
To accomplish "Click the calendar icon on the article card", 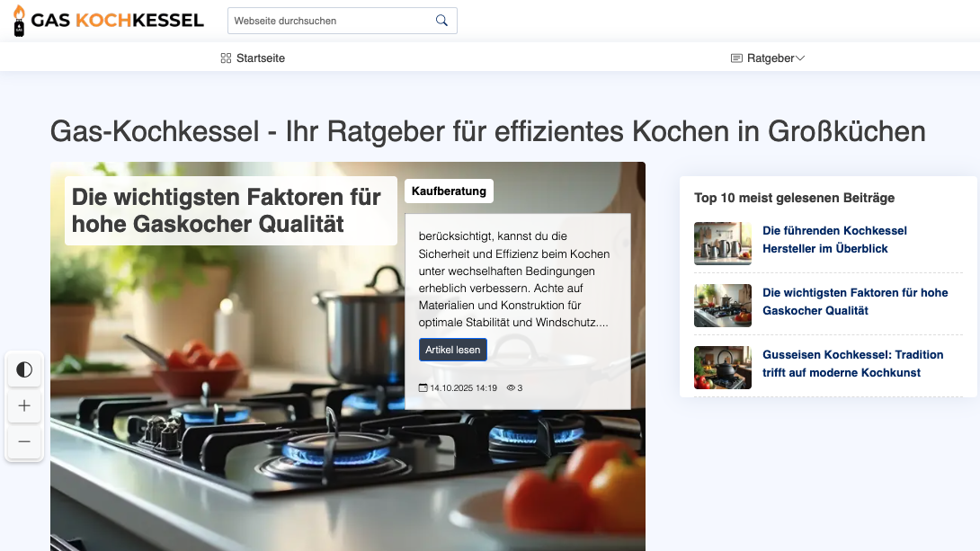I will click(x=423, y=387).
